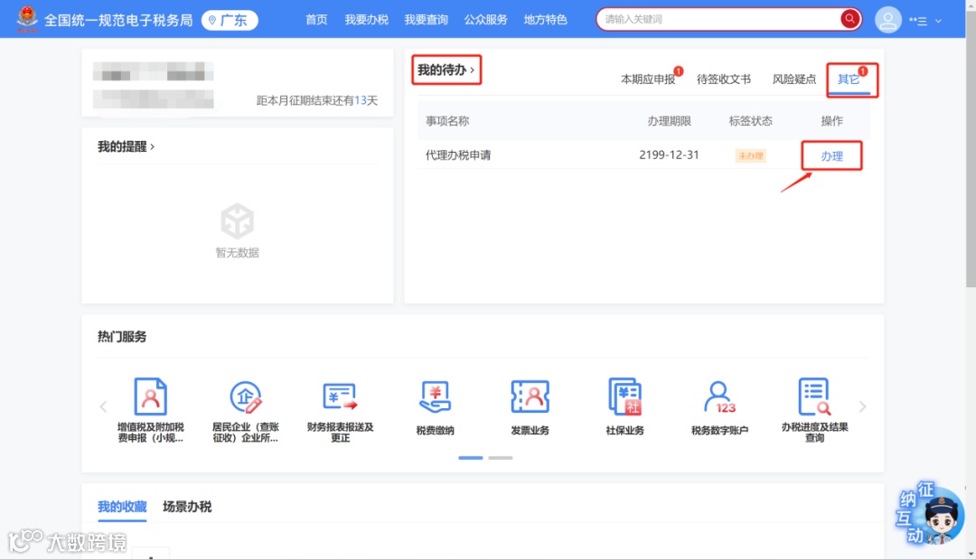This screenshot has width=976, height=560.
Task: Select the second carousel page dot
Action: [x=501, y=458]
